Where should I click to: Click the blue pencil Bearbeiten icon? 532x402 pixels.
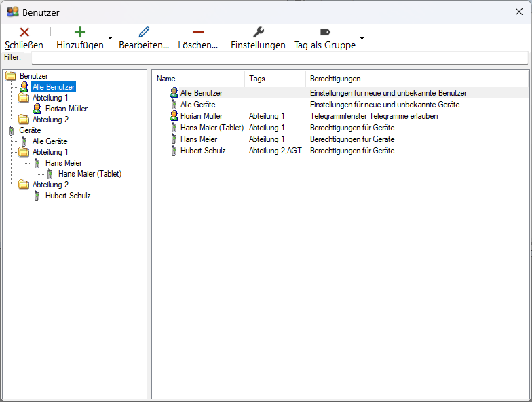coord(144,33)
